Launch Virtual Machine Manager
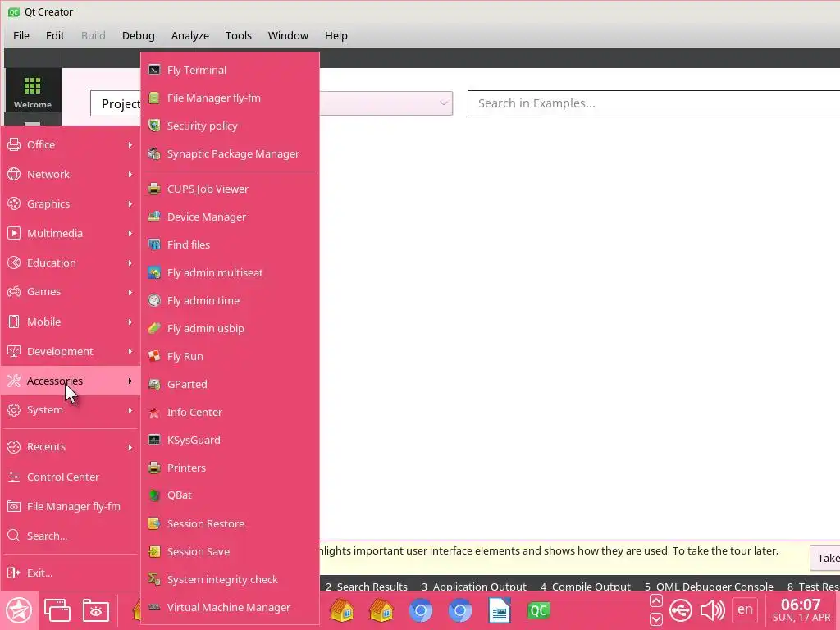The height and width of the screenshot is (630, 840). tap(230, 607)
